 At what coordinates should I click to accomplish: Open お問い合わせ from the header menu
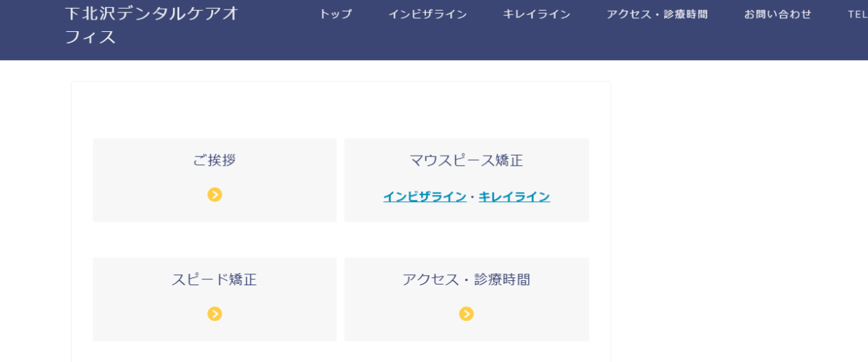pyautogui.click(x=778, y=14)
